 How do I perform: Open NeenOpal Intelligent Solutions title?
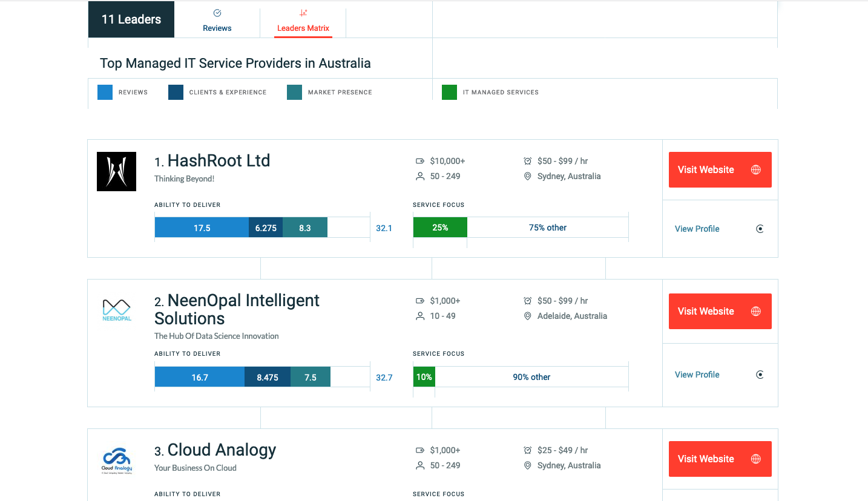coord(237,309)
